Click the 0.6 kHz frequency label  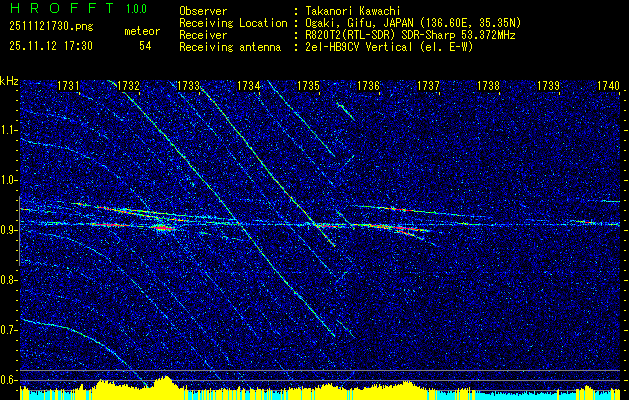(x=10, y=380)
